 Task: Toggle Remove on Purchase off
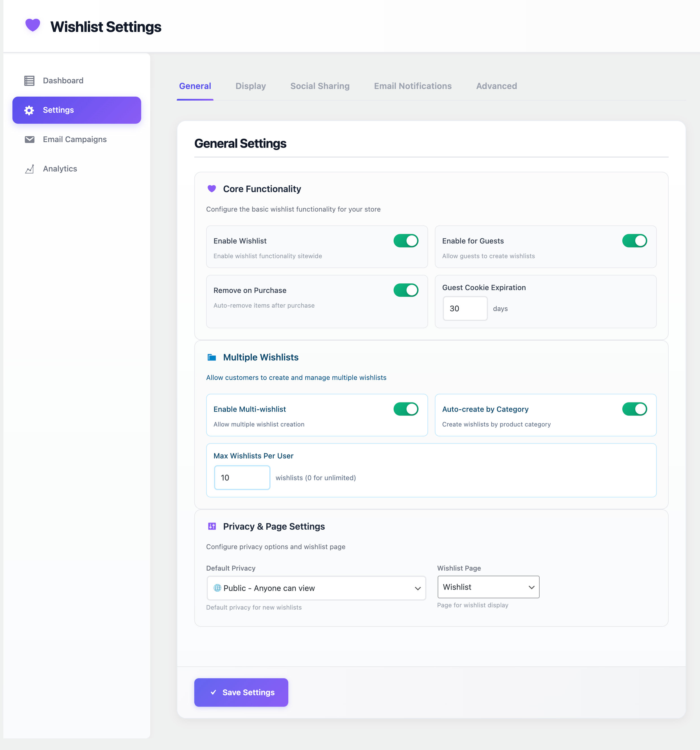coord(406,290)
